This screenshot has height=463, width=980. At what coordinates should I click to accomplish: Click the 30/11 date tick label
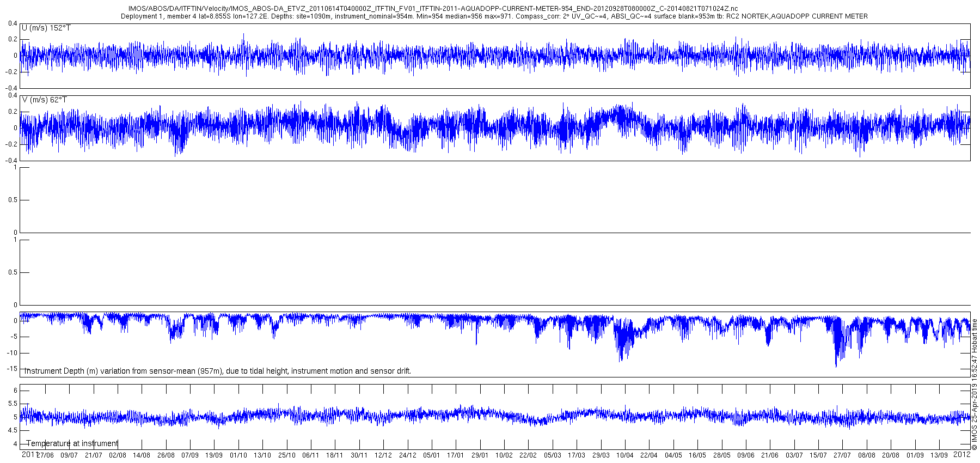coord(359,455)
